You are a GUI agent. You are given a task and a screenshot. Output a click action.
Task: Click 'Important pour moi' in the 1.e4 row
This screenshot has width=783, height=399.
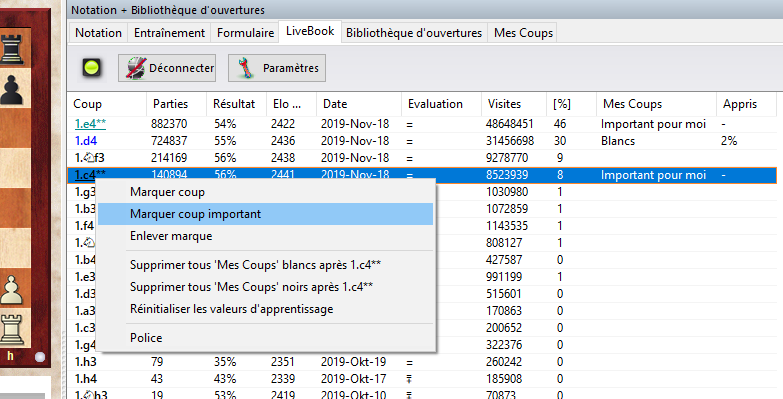tap(653, 124)
